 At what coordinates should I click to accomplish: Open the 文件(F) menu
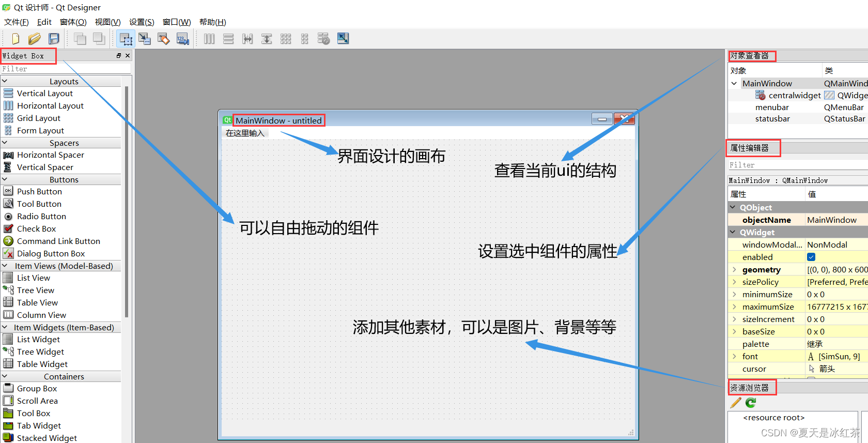coord(17,22)
